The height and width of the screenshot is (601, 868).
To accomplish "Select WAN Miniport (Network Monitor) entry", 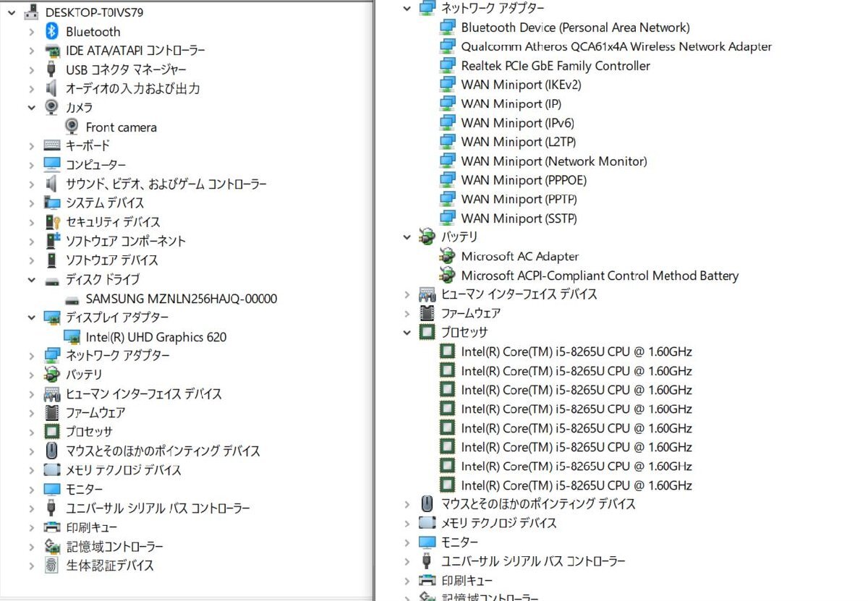I will pyautogui.click(x=554, y=161).
